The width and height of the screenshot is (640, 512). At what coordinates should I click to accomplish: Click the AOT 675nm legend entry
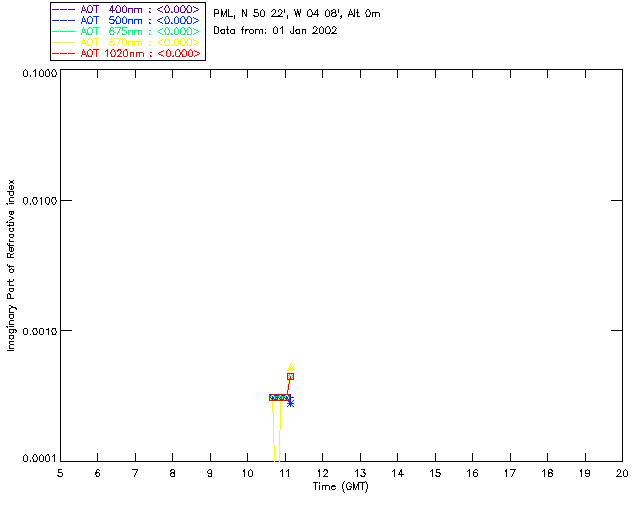pos(126,31)
